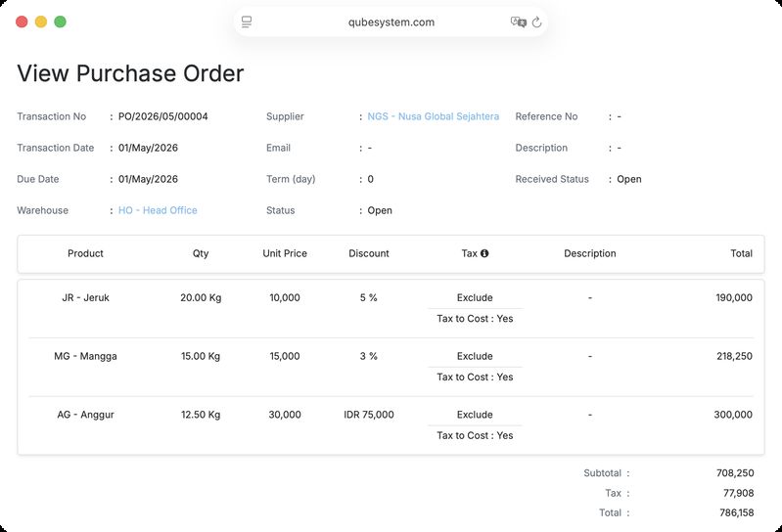The height and width of the screenshot is (532, 782).
Task: Open the HO - Head Office warehouse link
Action: coord(158,210)
